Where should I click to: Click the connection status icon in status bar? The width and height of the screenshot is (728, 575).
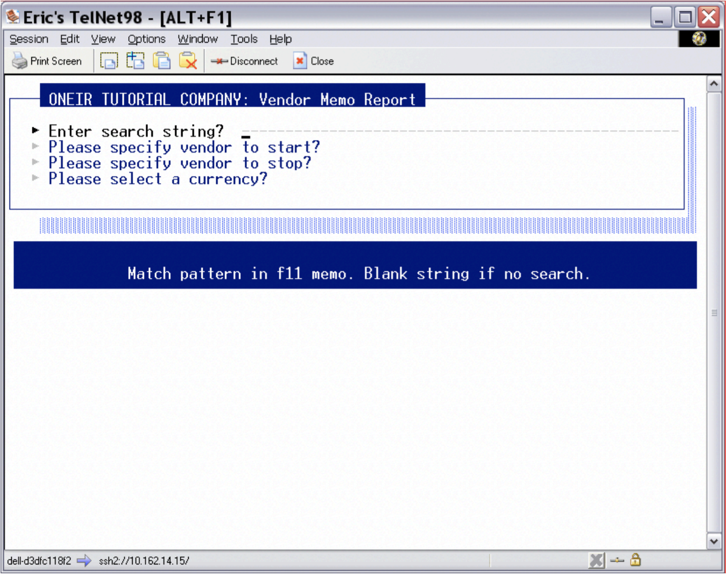pyautogui.click(x=617, y=560)
